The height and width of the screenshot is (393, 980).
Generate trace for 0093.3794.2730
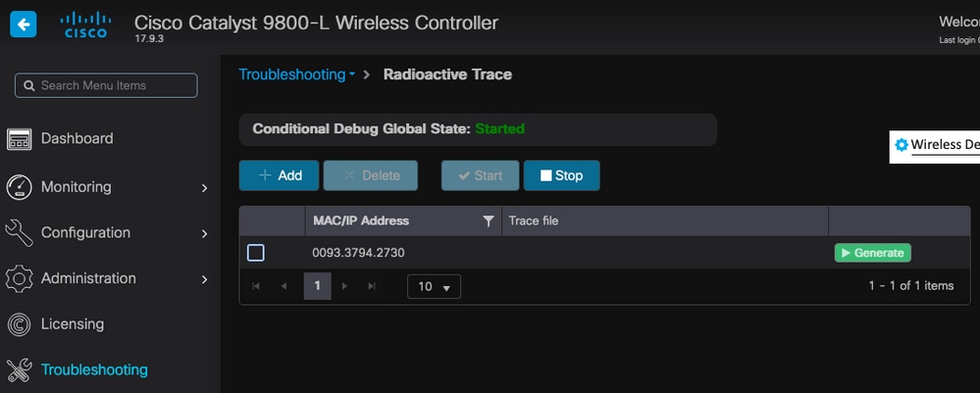coord(872,253)
